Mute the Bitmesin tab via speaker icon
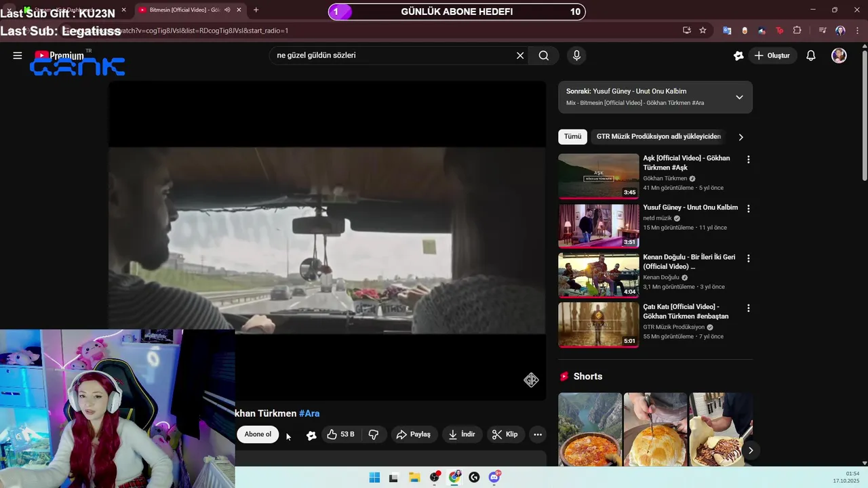 pos(227,10)
